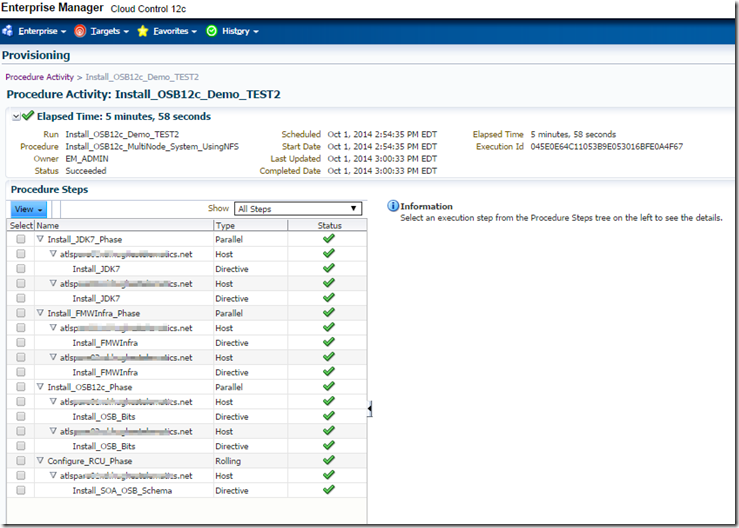Open the Enterprise menu
Screen dimensions: 739x528
point(42,31)
